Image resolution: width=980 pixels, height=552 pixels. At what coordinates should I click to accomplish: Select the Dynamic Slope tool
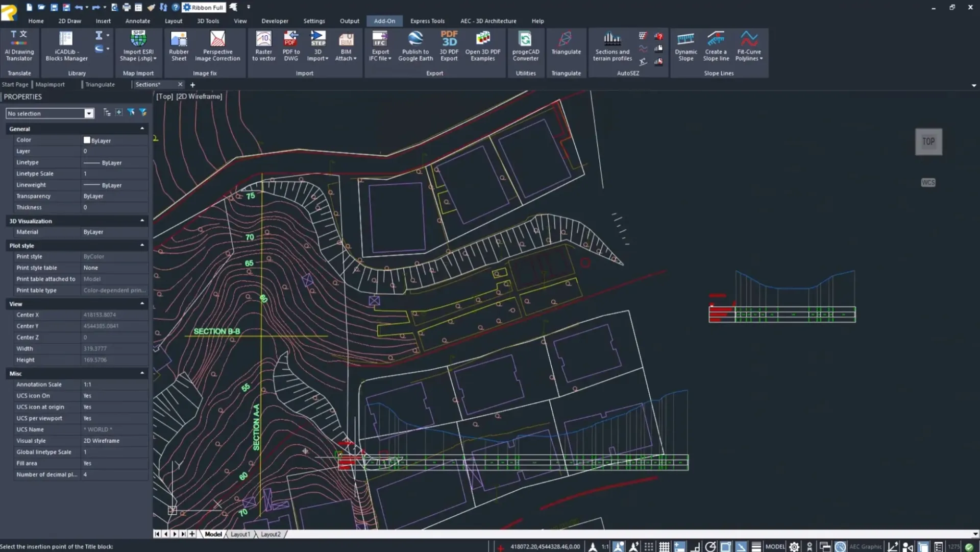pyautogui.click(x=685, y=46)
